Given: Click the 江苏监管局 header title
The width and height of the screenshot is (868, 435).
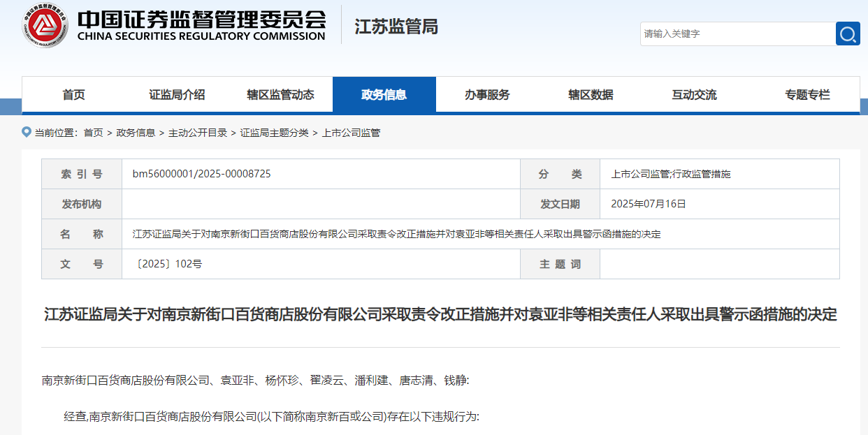Looking at the screenshot, I should (x=396, y=27).
